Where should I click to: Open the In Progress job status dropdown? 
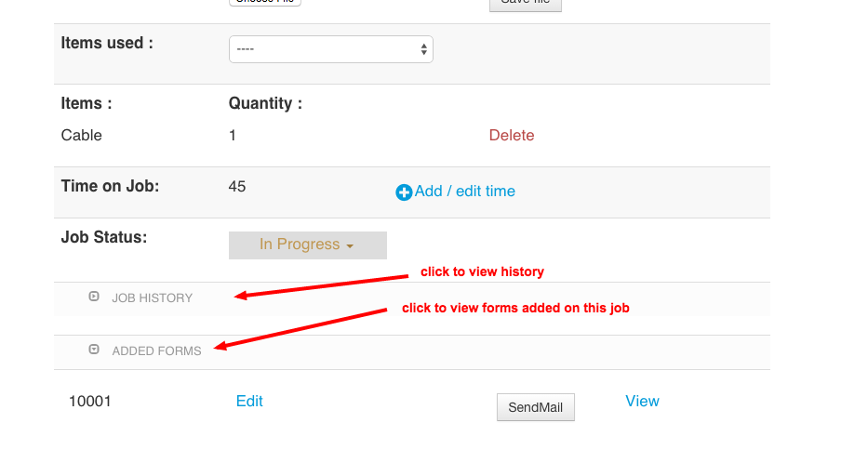tap(307, 245)
